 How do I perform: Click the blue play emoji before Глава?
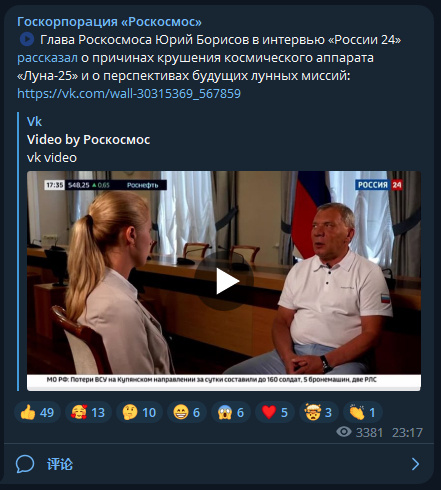[x=27, y=40]
